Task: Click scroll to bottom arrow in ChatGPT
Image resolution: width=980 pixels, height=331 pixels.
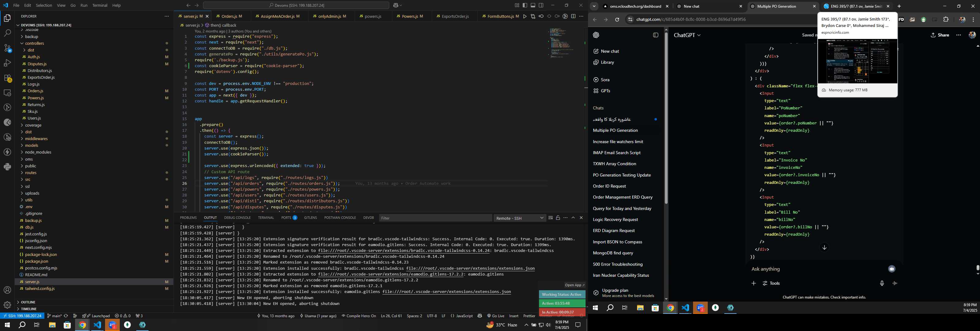Action: pyautogui.click(x=824, y=248)
